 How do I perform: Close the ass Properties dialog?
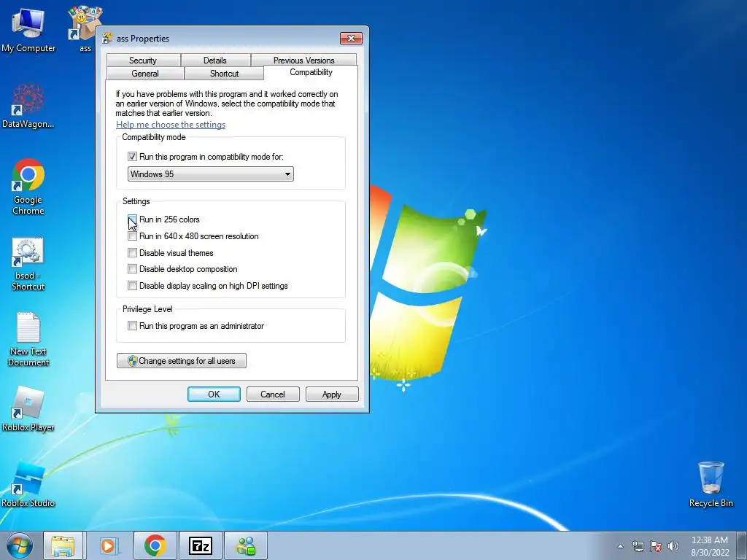351,38
